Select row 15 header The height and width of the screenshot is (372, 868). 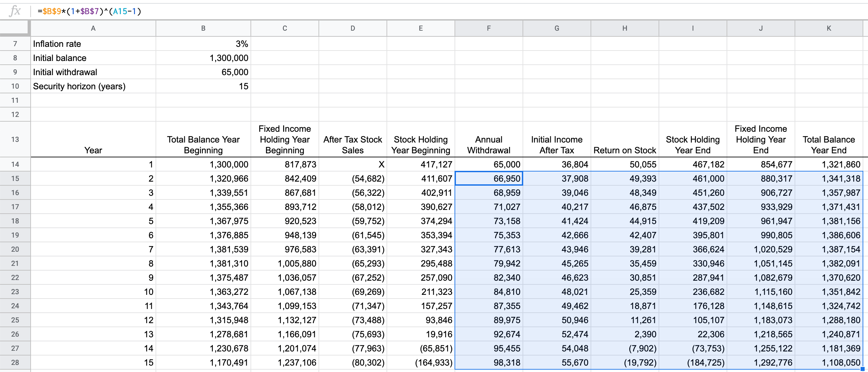click(x=15, y=178)
